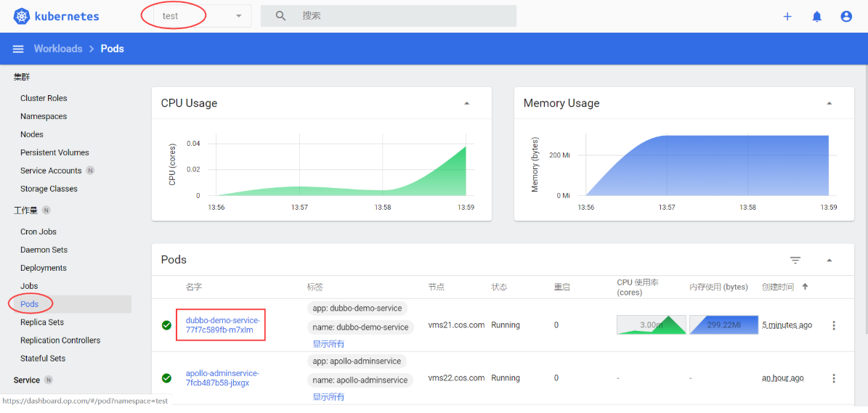Viewport: 868px width, 413px height.
Task: Sort by creation time column arrow
Action: pyautogui.click(x=805, y=287)
